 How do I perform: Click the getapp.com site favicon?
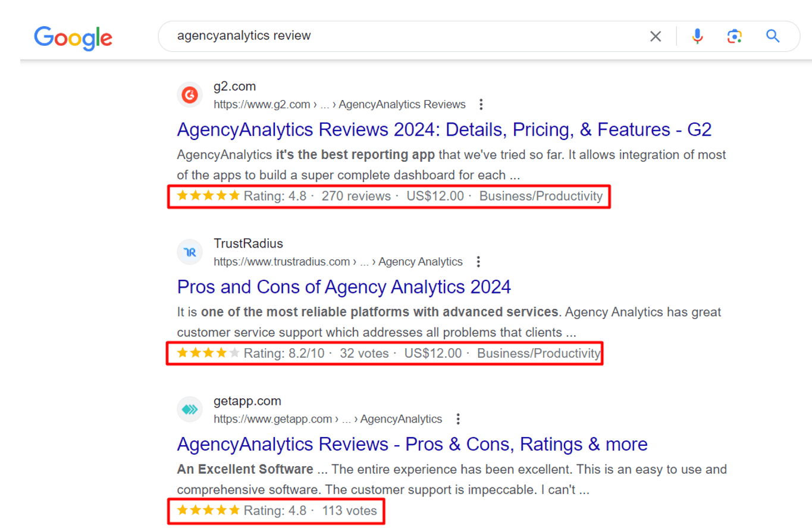pyautogui.click(x=189, y=410)
